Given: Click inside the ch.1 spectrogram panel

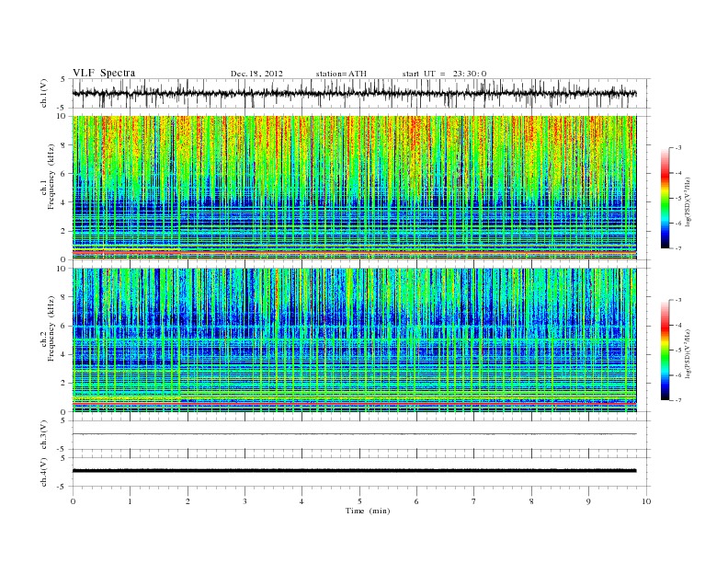Looking at the screenshot, I should [354, 188].
